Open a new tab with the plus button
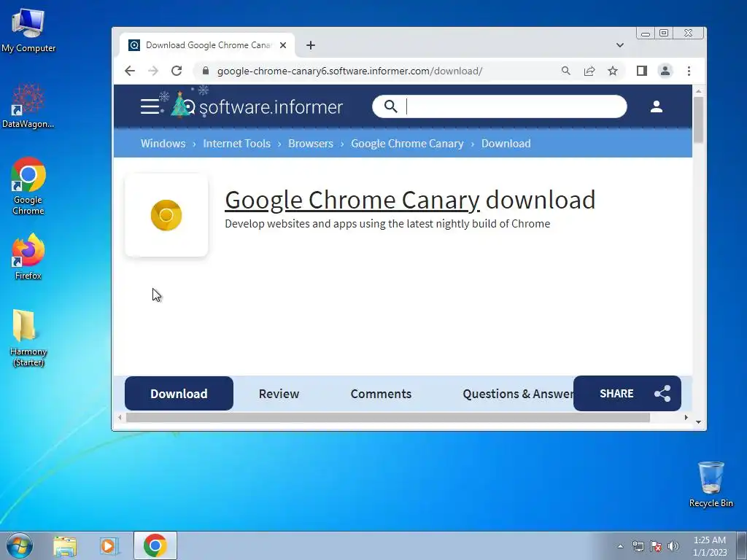 [311, 45]
